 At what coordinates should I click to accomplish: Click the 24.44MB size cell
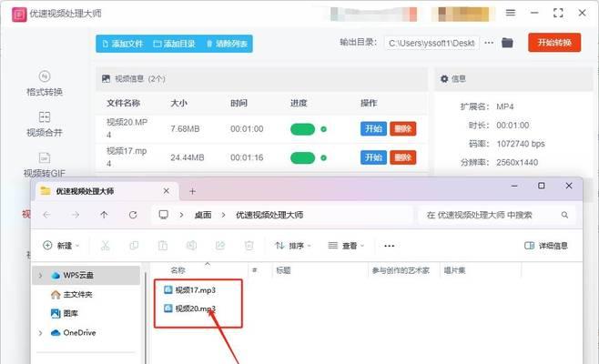pyautogui.click(x=188, y=157)
